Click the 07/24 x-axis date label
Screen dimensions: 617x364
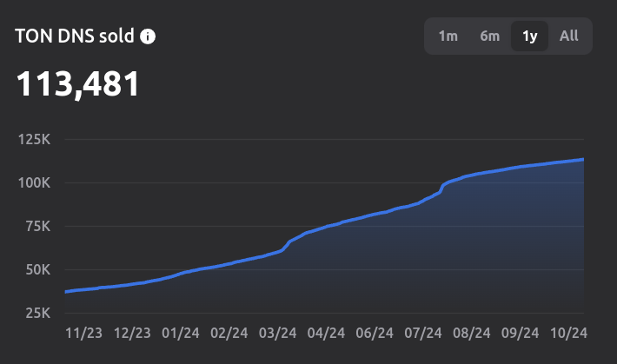[423, 334]
